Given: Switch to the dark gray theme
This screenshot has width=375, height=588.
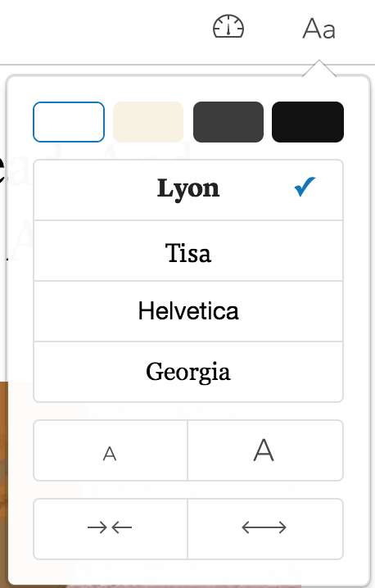Looking at the screenshot, I should tap(228, 122).
